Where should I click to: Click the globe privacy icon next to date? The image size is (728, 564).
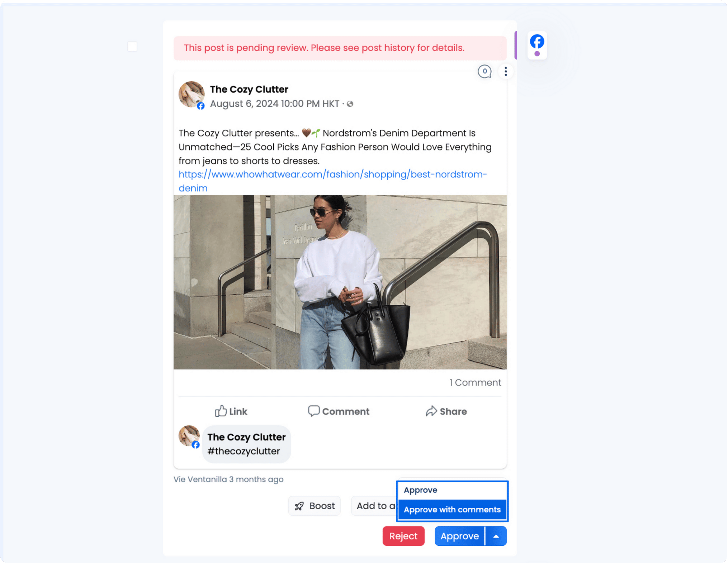coord(350,104)
